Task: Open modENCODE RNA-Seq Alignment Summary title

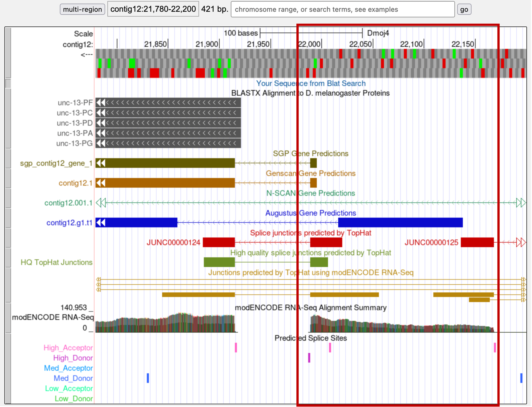Action: tap(310, 308)
